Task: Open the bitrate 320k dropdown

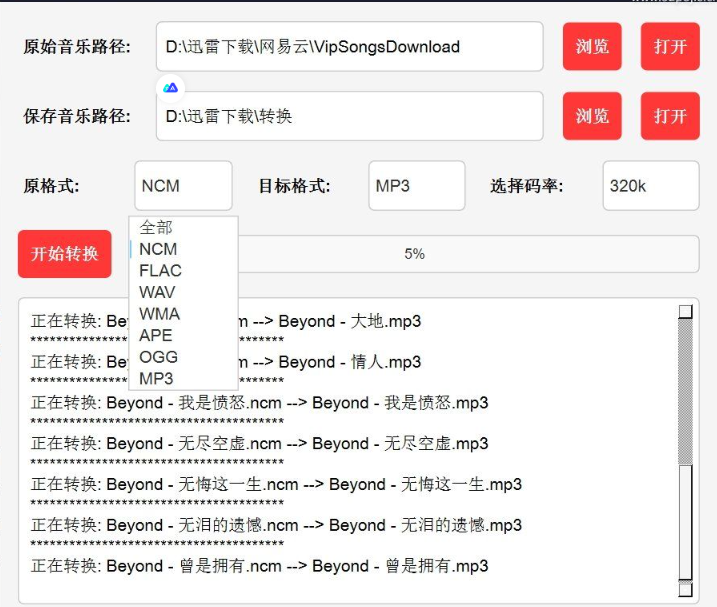Action: click(x=651, y=186)
